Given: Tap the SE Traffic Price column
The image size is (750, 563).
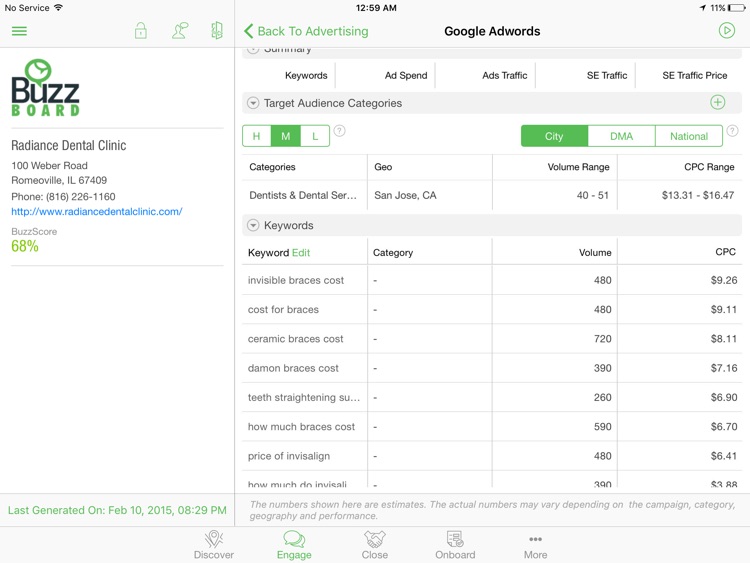Looking at the screenshot, I should (695, 76).
